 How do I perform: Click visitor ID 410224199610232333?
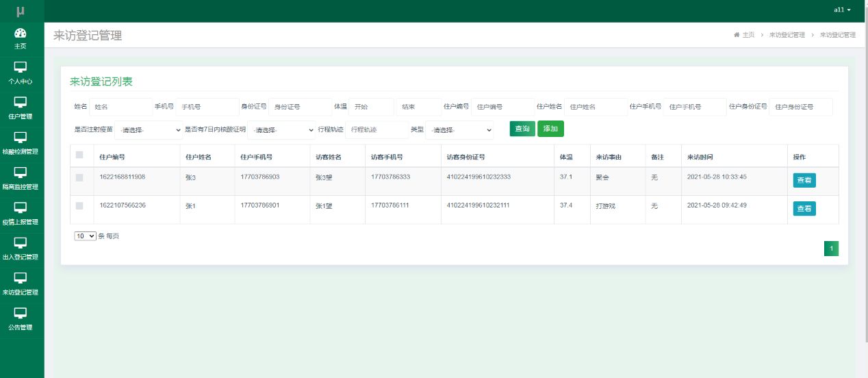point(478,177)
